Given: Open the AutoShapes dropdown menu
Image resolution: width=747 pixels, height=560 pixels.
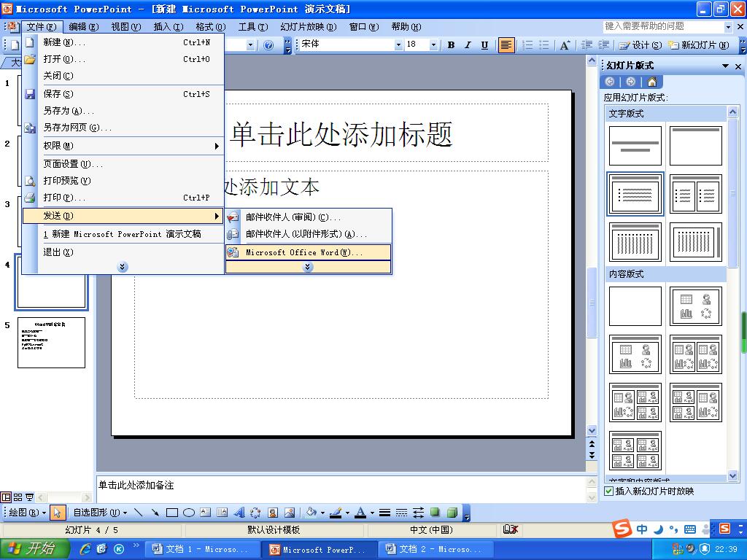Looking at the screenshot, I should (x=100, y=513).
